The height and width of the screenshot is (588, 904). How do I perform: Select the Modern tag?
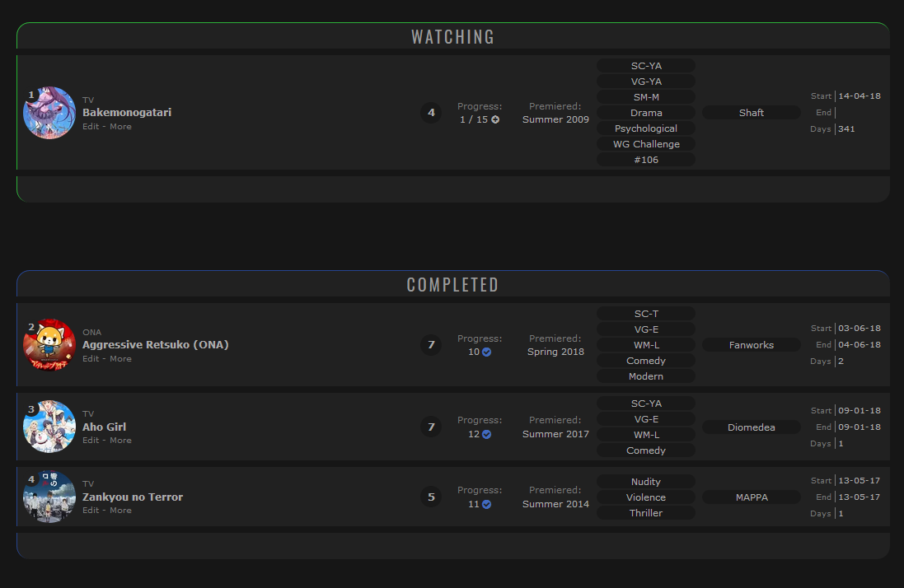pos(646,376)
